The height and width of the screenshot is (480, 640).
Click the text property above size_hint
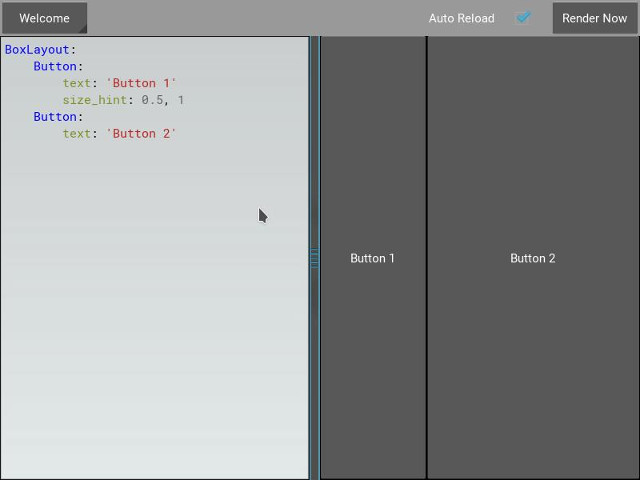pyautogui.click(x=77, y=83)
